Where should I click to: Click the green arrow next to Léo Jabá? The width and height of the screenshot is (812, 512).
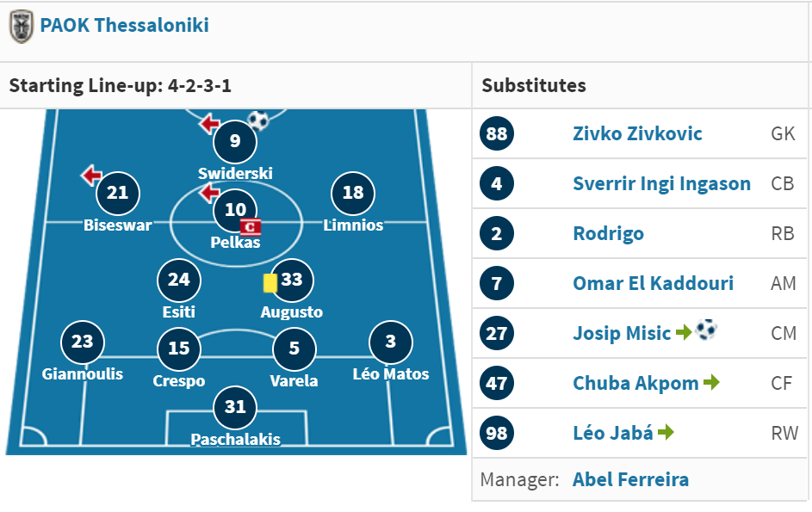click(x=666, y=432)
